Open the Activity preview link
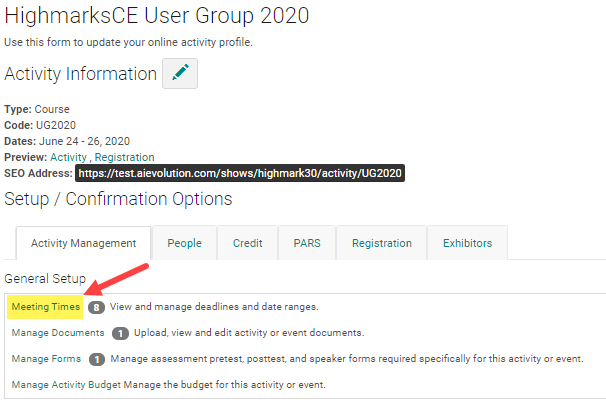The image size is (606, 408). [x=68, y=157]
